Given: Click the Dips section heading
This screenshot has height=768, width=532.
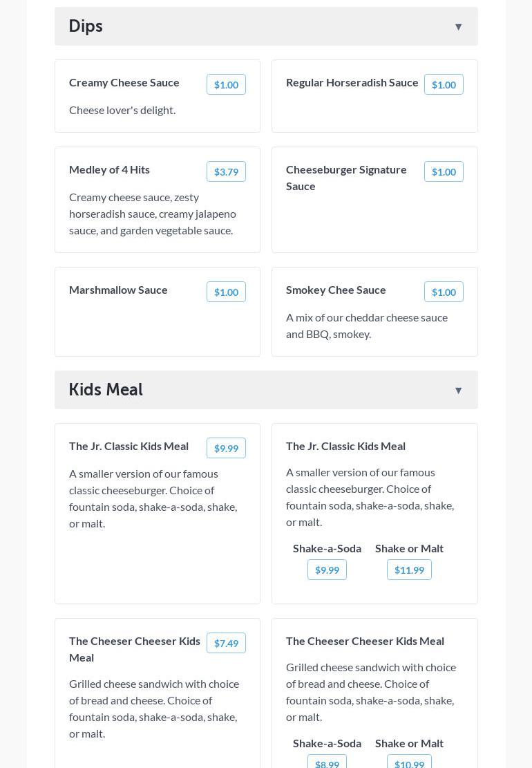Looking at the screenshot, I should (86, 26).
